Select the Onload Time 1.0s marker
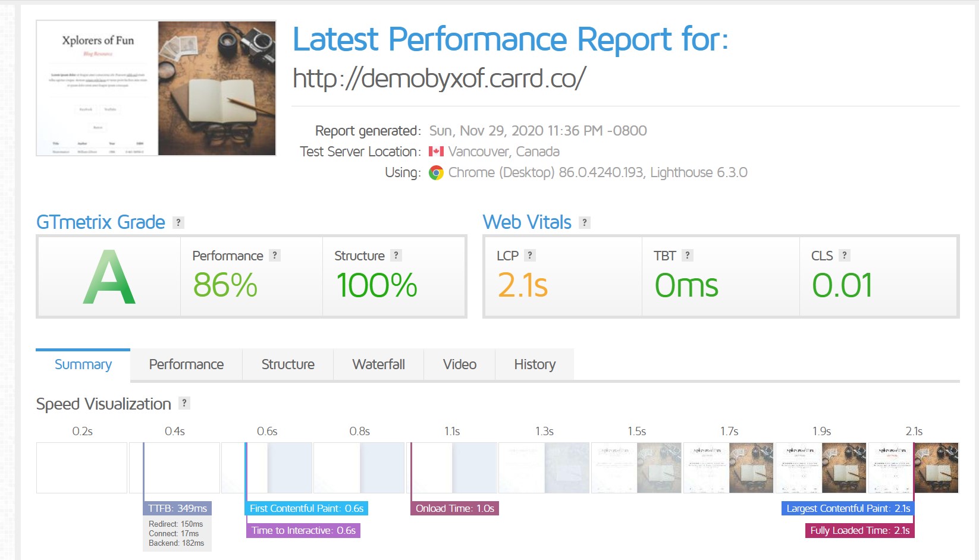979x560 pixels. pyautogui.click(x=454, y=508)
